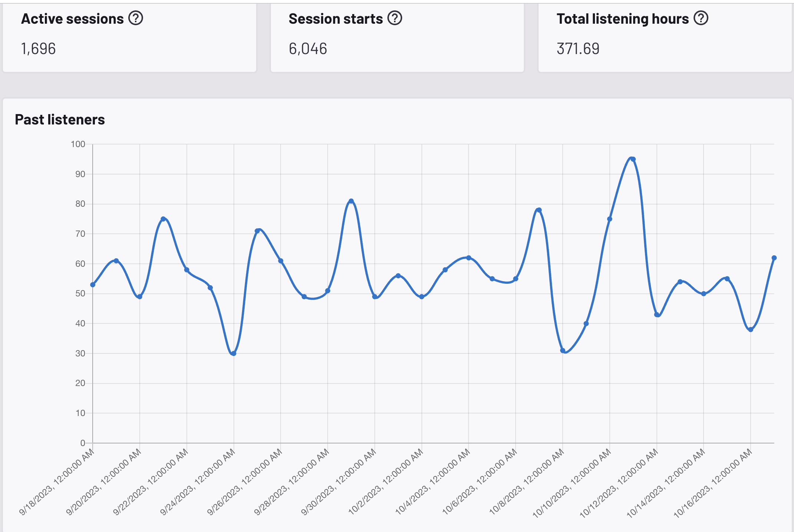Click the lowest data point at 30 listeners
The height and width of the screenshot is (532, 794).
tap(234, 353)
